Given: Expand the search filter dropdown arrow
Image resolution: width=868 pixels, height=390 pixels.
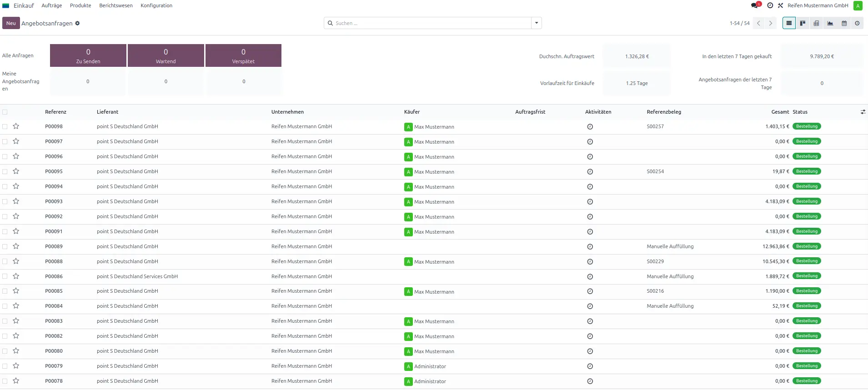Looking at the screenshot, I should (x=537, y=23).
